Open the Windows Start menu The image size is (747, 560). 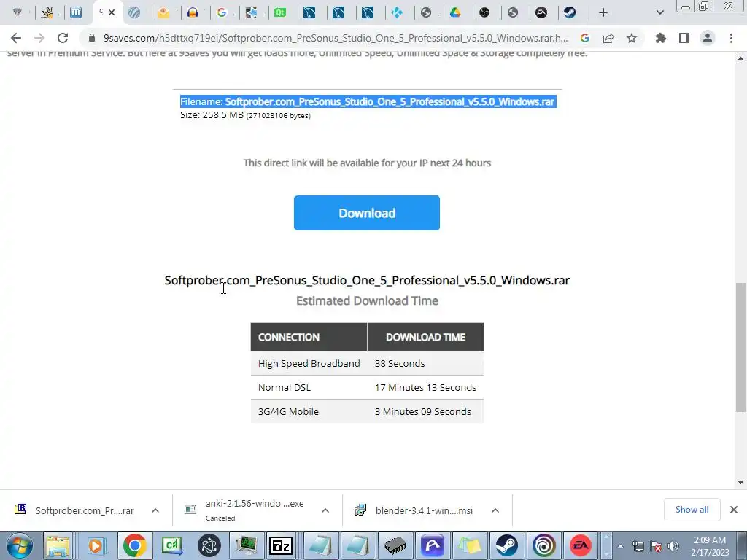click(19, 545)
